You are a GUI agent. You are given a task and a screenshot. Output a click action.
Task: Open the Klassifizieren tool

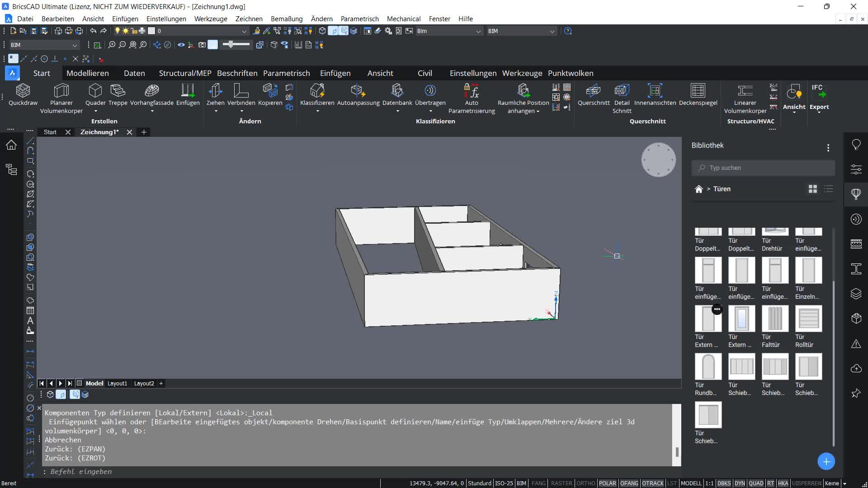coord(317,95)
